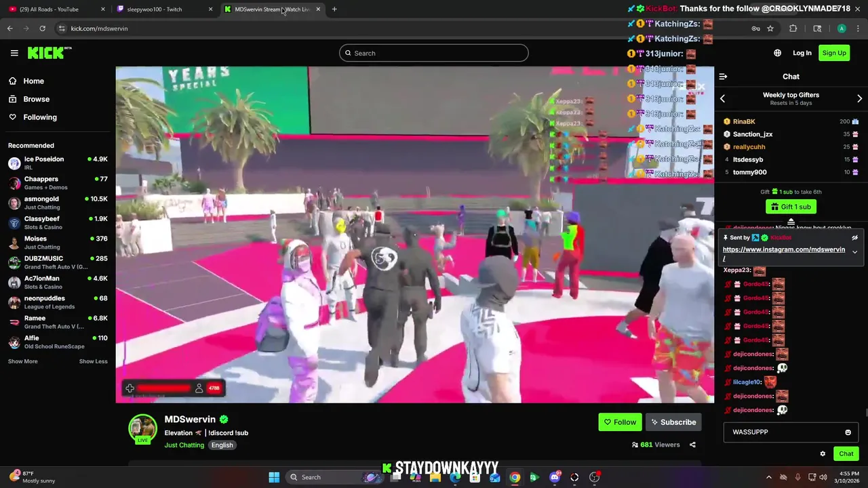868x488 pixels.
Task: Click lilcagle10 username in chat
Action: tap(747, 382)
